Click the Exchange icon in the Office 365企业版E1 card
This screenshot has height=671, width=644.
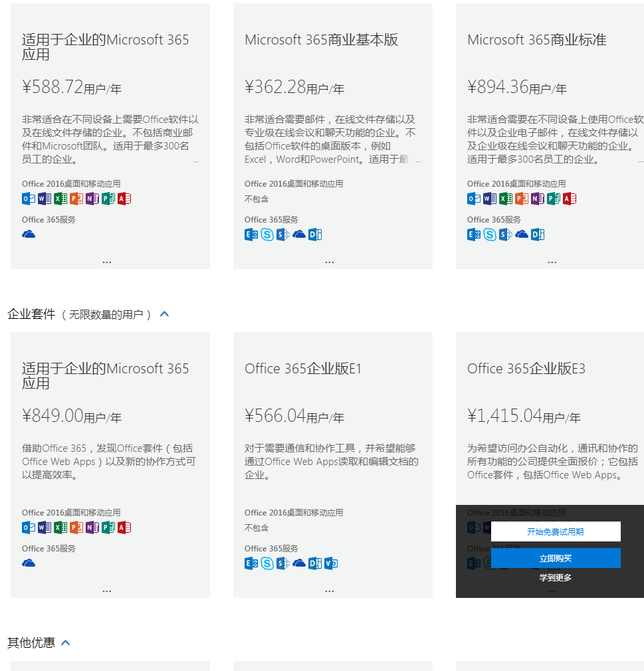tap(251, 563)
